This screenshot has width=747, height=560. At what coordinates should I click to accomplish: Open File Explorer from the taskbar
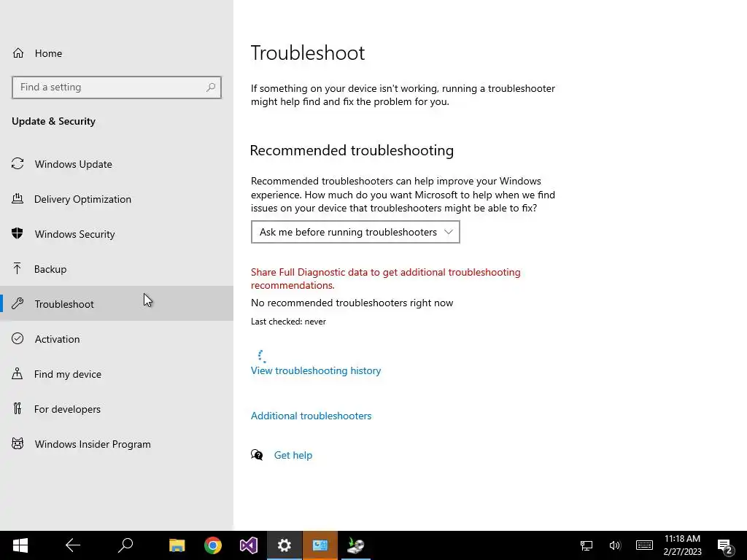tap(177, 545)
